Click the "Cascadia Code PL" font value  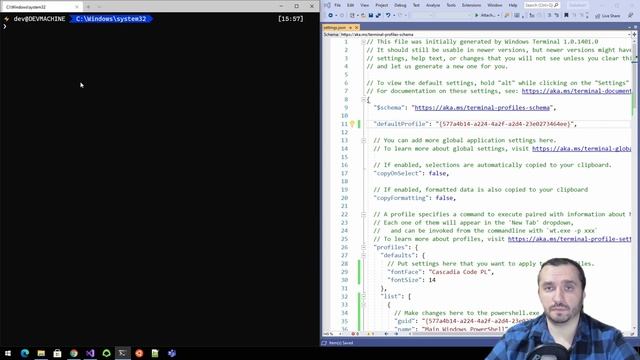[460, 272]
